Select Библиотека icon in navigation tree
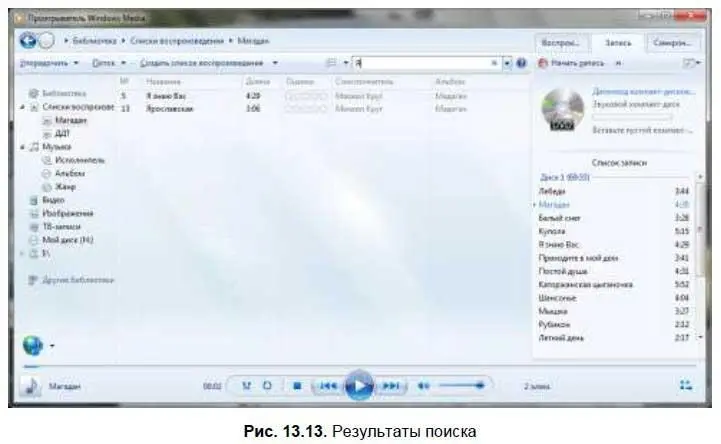The image size is (721, 444). pyautogui.click(x=33, y=93)
